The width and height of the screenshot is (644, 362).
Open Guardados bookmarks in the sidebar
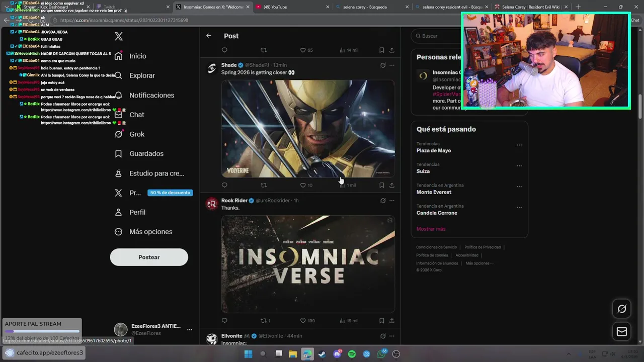point(139,153)
